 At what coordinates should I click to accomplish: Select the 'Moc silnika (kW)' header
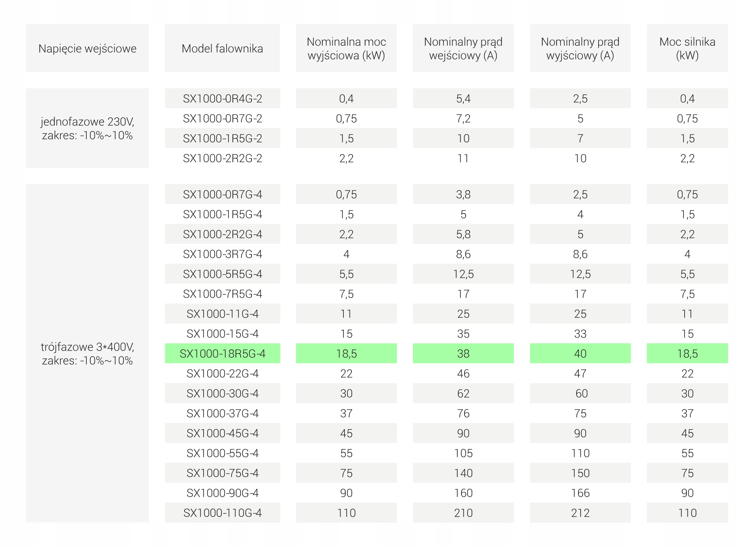[687, 48]
